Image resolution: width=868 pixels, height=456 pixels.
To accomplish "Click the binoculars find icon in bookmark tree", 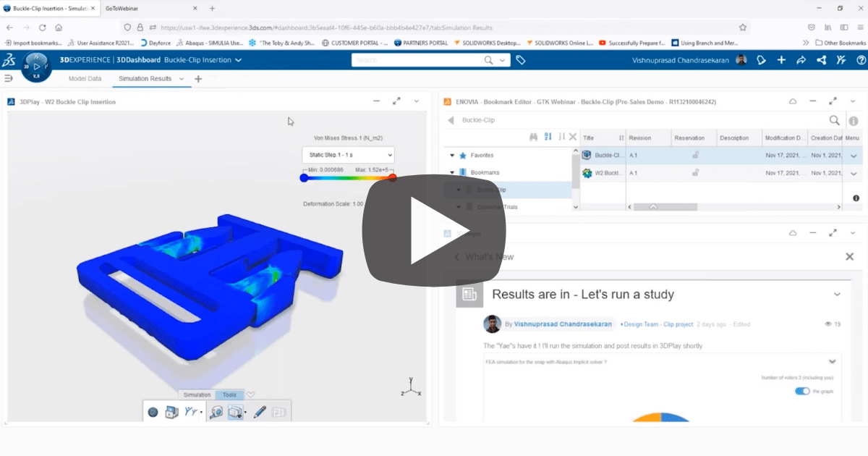I will (x=533, y=137).
